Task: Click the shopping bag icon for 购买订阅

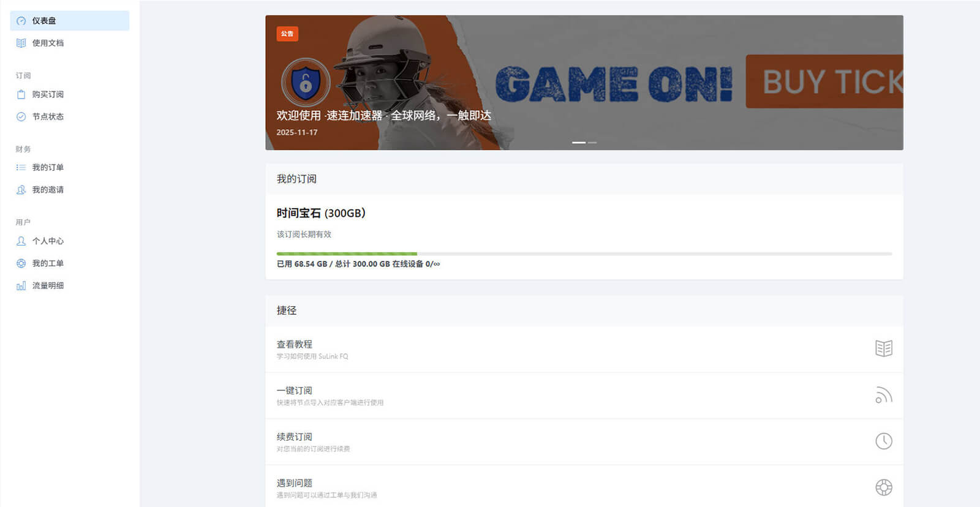Action: point(21,94)
